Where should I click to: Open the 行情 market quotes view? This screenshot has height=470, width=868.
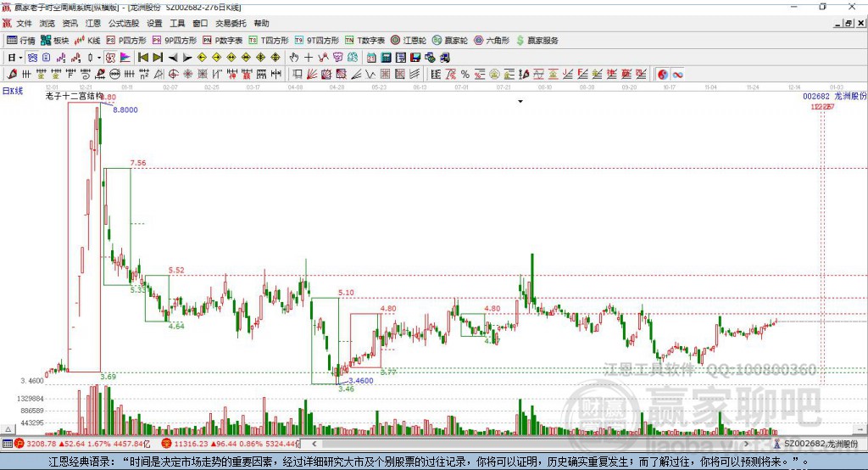coord(20,41)
